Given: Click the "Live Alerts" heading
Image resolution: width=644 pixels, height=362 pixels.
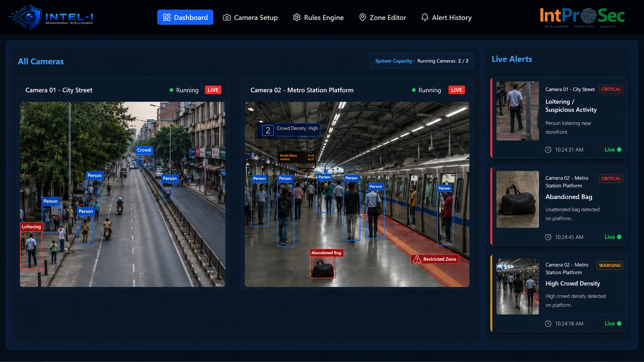Looking at the screenshot, I should [x=512, y=59].
